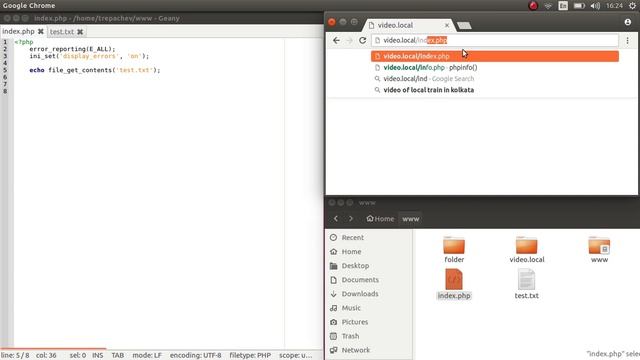Image resolution: width=640 pixels, height=360 pixels.
Task: Select the video.local folder icon
Action: pyautogui.click(x=527, y=245)
